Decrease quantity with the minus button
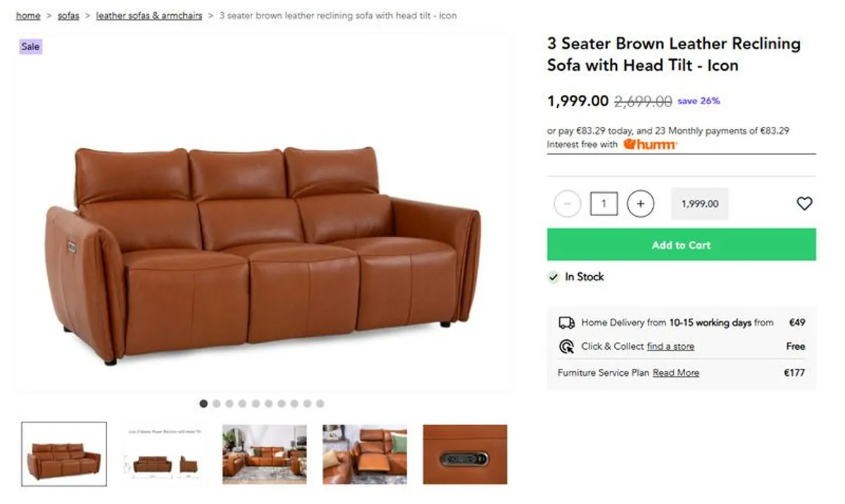 pos(567,204)
